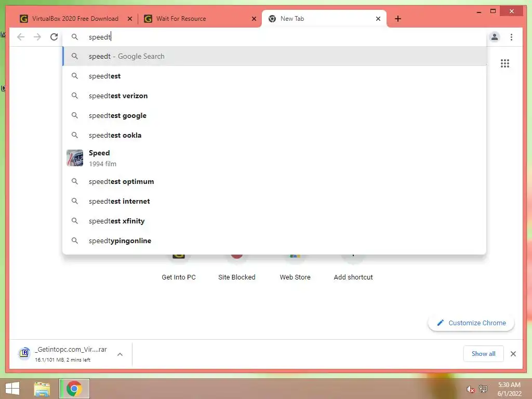Open the taskbar clock showing 5:30 AM
This screenshot has width=532, height=399.
(509, 389)
